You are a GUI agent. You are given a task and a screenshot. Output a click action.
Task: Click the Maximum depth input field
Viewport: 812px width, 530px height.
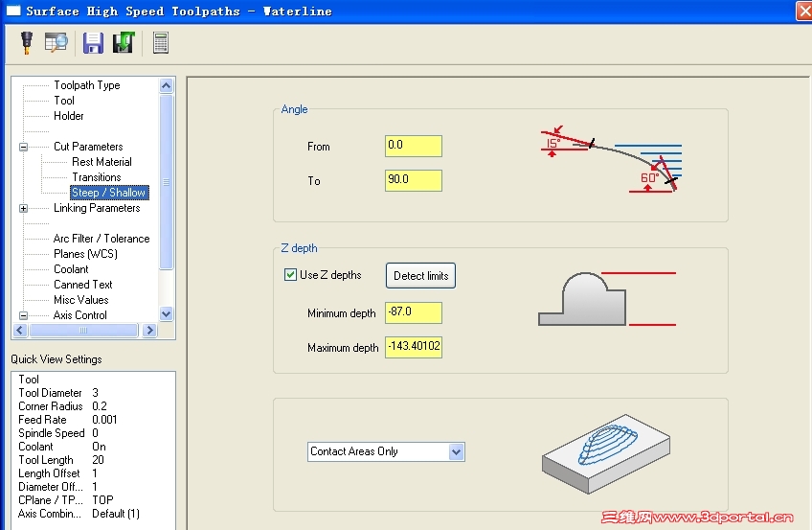414,347
